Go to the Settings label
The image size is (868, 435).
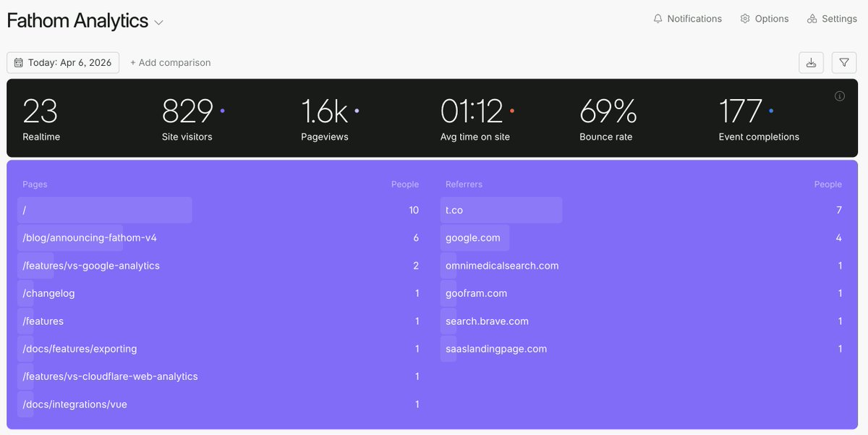(839, 19)
